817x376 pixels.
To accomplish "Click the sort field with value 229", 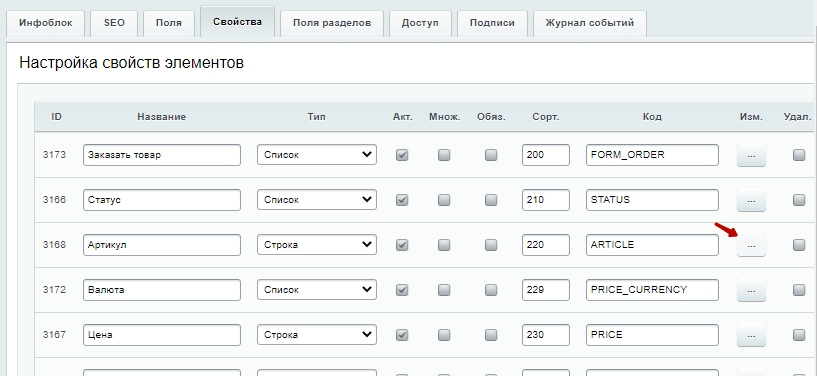I will tap(546, 290).
